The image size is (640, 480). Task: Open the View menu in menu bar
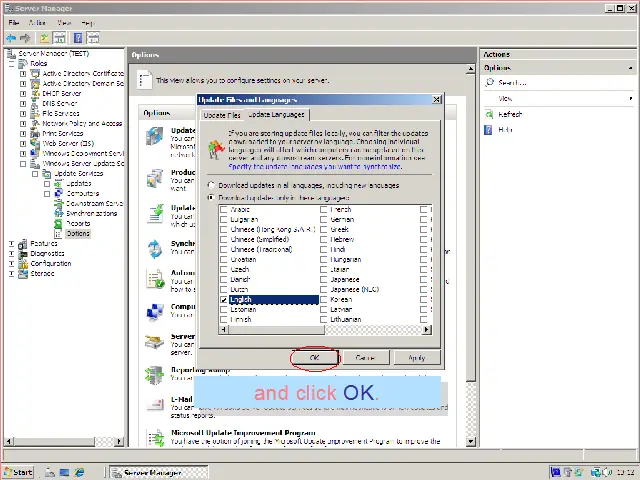[x=64, y=23]
